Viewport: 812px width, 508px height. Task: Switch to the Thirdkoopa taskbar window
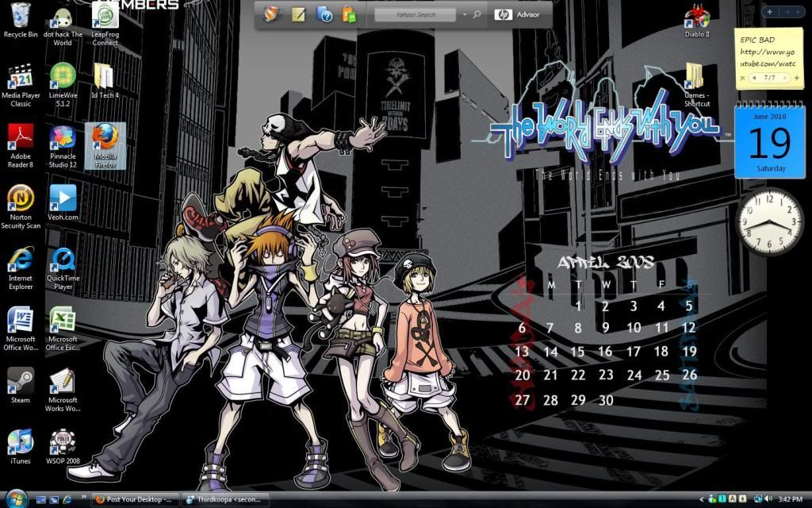226,500
